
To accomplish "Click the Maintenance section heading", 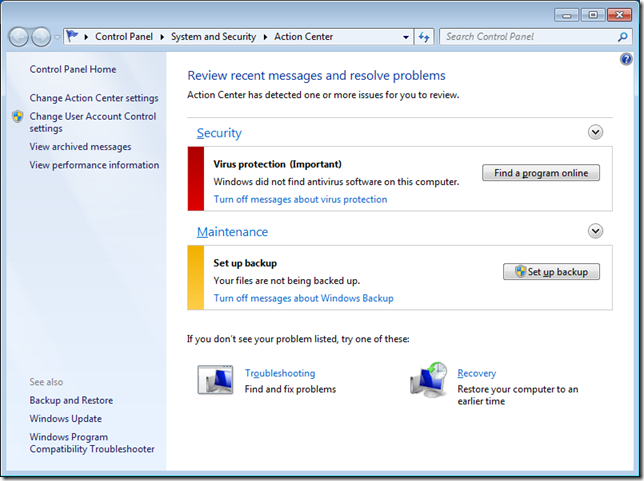I will [232, 232].
